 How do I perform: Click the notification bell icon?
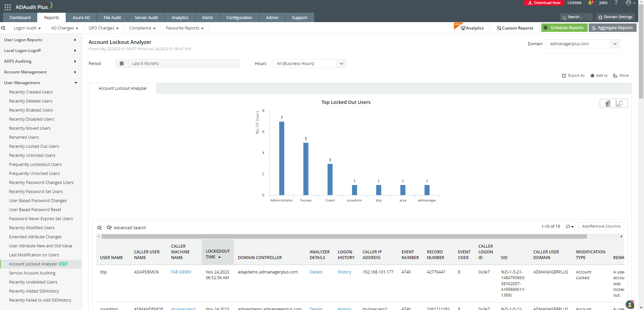coord(590,3)
